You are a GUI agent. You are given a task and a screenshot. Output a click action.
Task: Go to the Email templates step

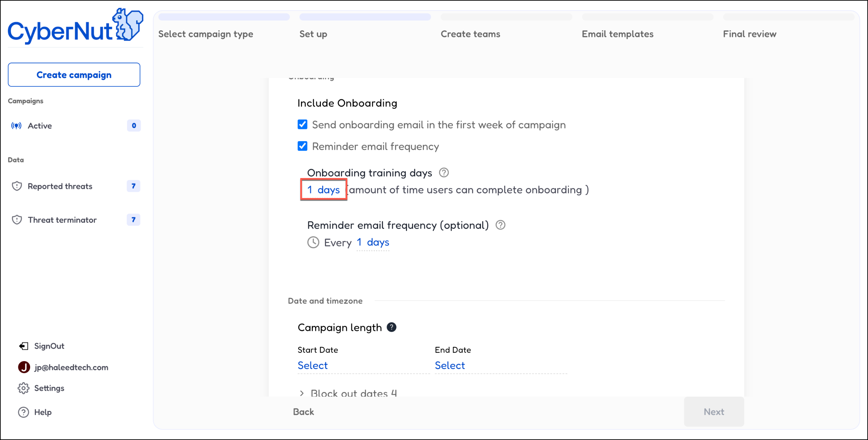point(617,34)
